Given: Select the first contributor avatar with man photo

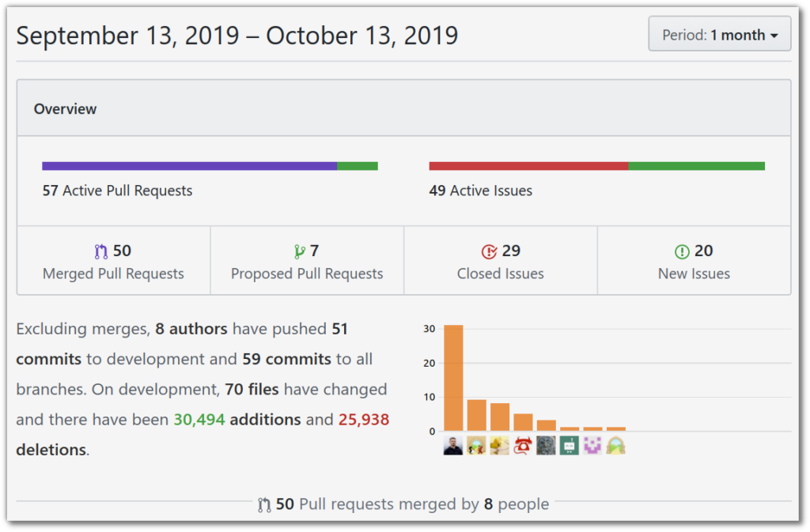Looking at the screenshot, I should point(453,445).
